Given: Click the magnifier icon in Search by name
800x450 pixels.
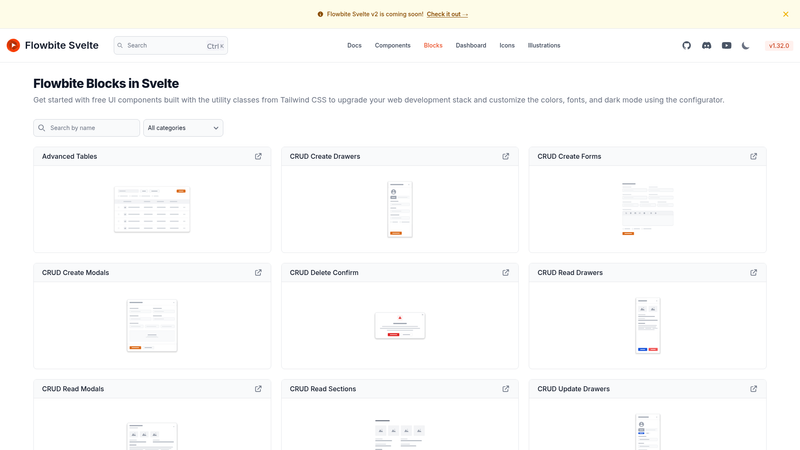Looking at the screenshot, I should (x=42, y=128).
